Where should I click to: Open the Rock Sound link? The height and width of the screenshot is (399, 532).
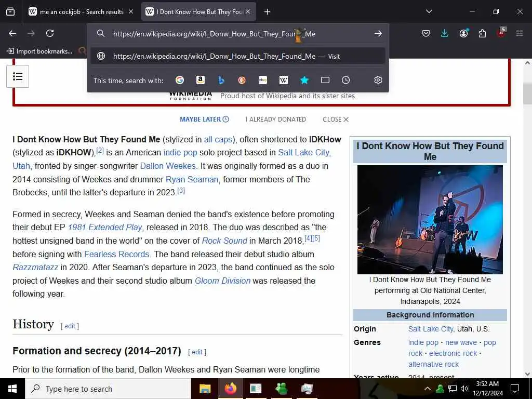224,241
